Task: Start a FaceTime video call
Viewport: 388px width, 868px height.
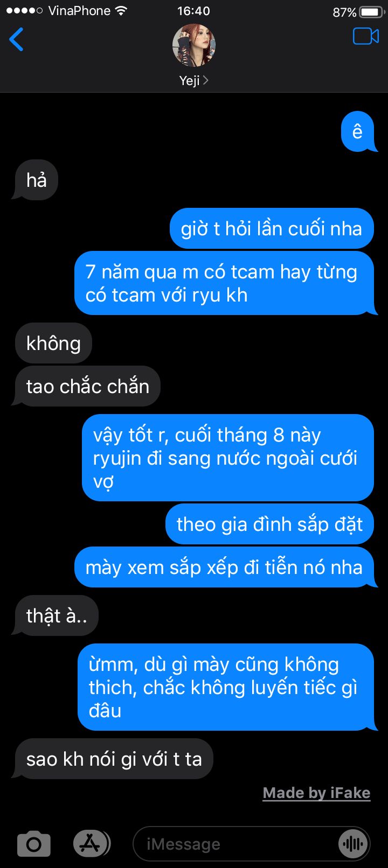Action: click(x=366, y=36)
